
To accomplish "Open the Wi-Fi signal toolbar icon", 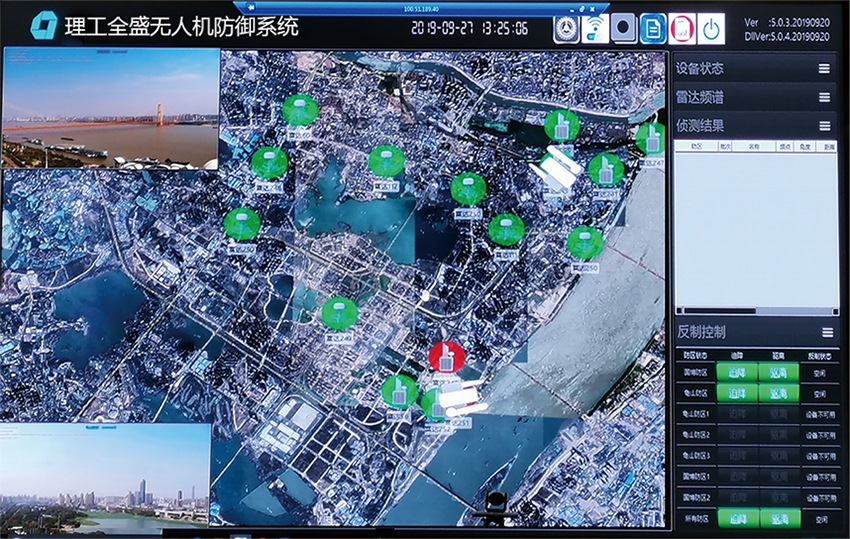I will 596,28.
